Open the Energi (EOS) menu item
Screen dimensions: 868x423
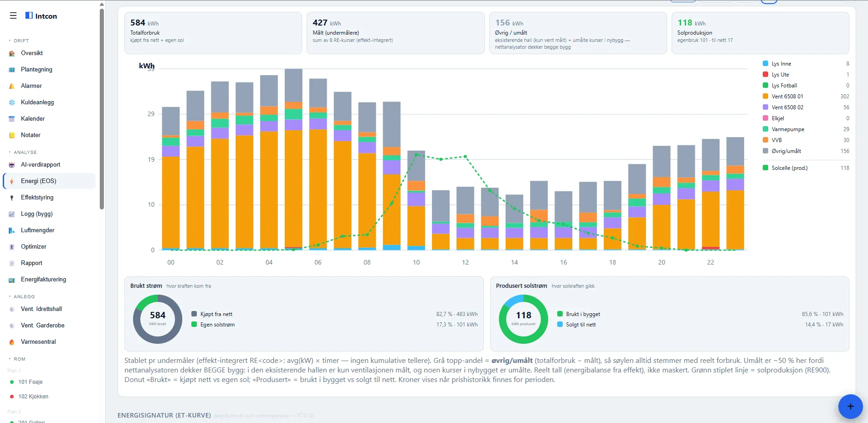[49, 181]
